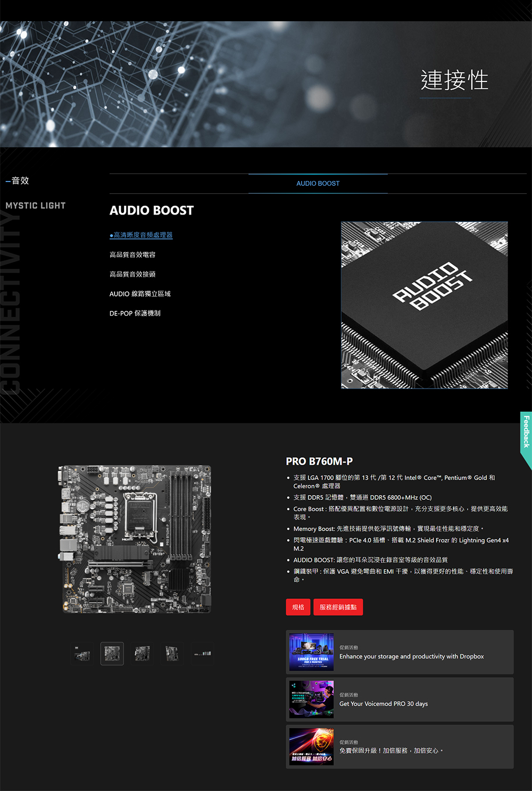Select DE-POP 保護機制 feature item
The image size is (532, 791).
tap(135, 314)
